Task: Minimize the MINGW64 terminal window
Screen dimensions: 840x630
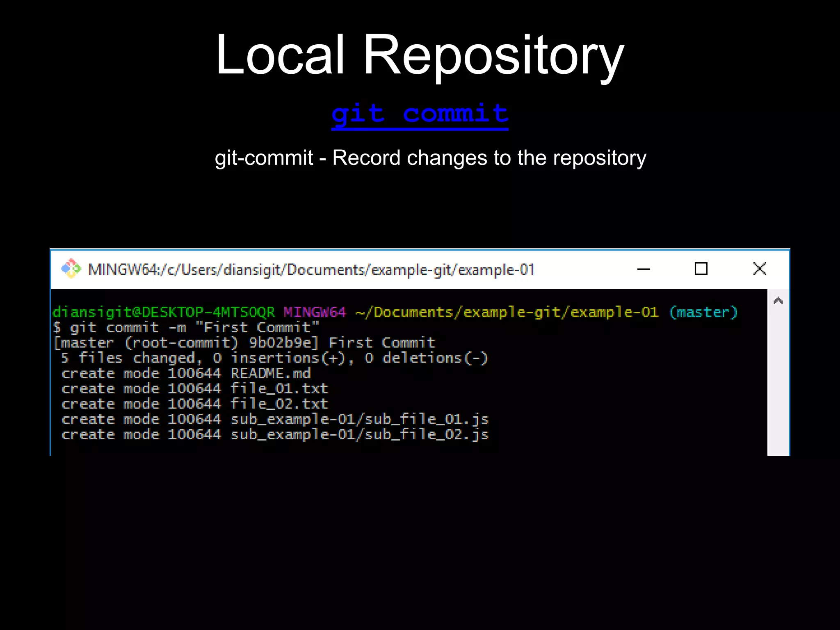Action: [644, 269]
